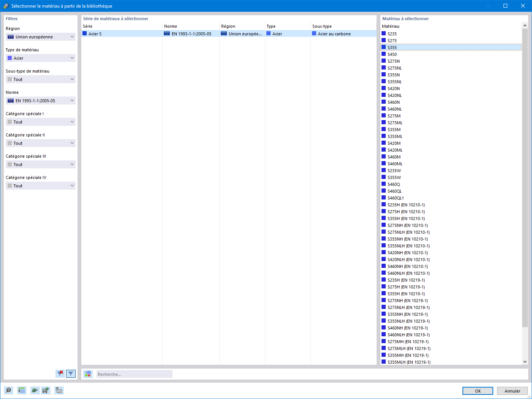Select material S235H (EN 10210-1)
The width and height of the screenshot is (532, 399).
click(x=451, y=204)
